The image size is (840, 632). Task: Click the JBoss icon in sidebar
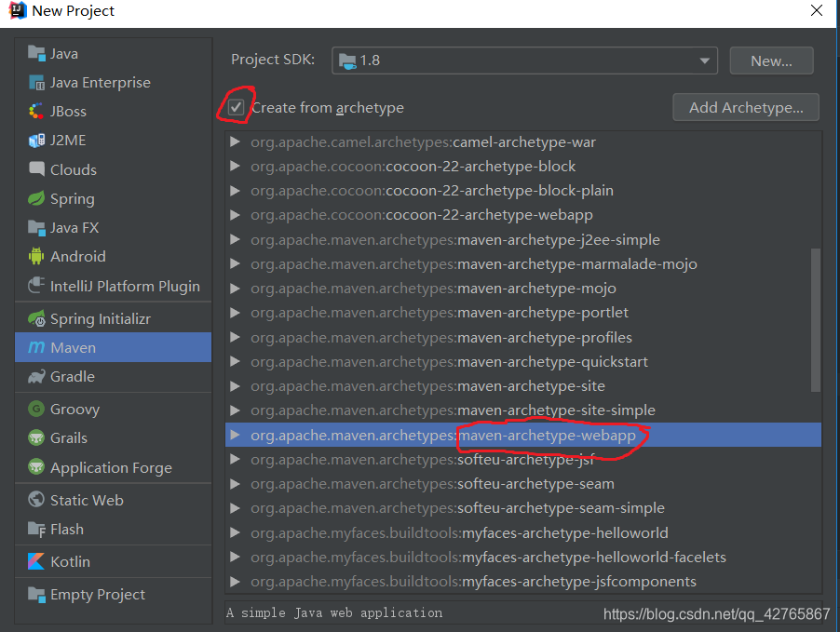click(36, 112)
